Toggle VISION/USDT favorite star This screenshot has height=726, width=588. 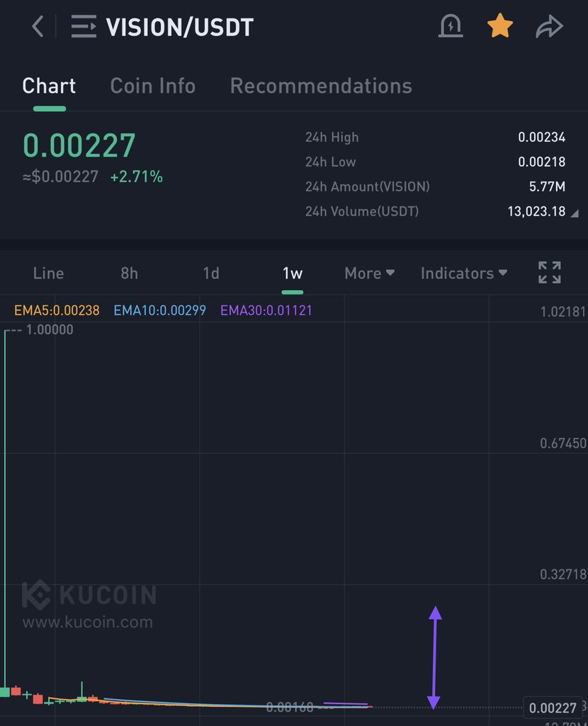tap(500, 25)
